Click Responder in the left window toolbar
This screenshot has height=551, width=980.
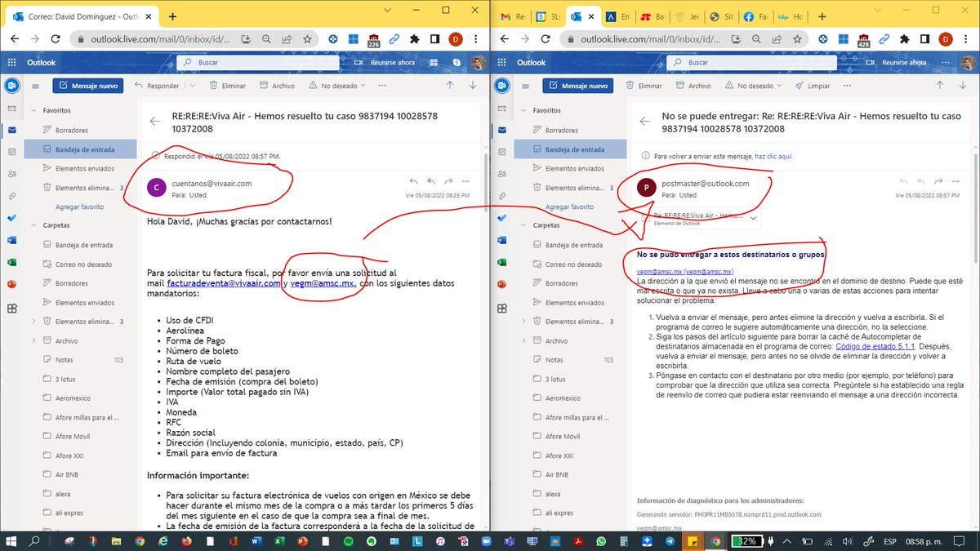point(157,86)
